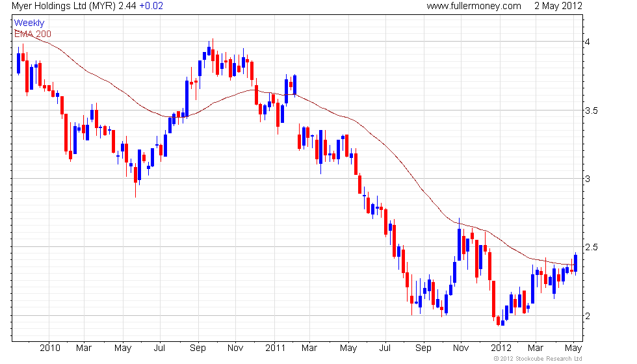Screen dimensions: 637x364
Task: Click the x-axis label '2010'
Action: pos(49,348)
